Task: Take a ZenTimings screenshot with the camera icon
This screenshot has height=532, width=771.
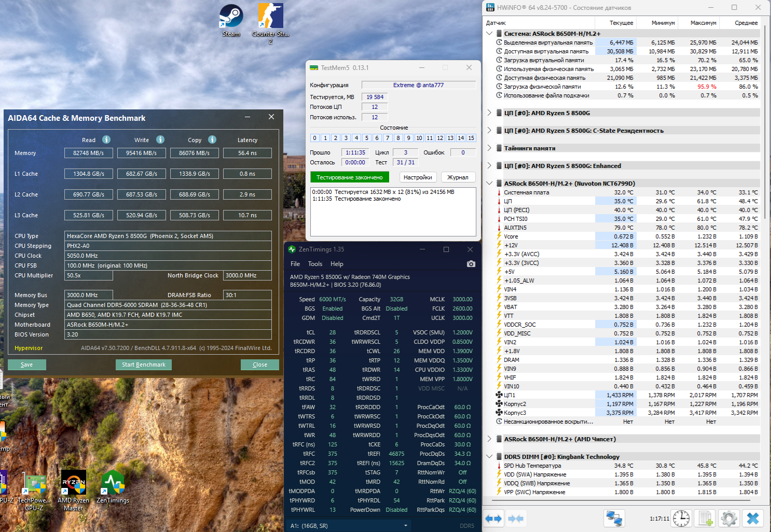Action: pyautogui.click(x=471, y=264)
